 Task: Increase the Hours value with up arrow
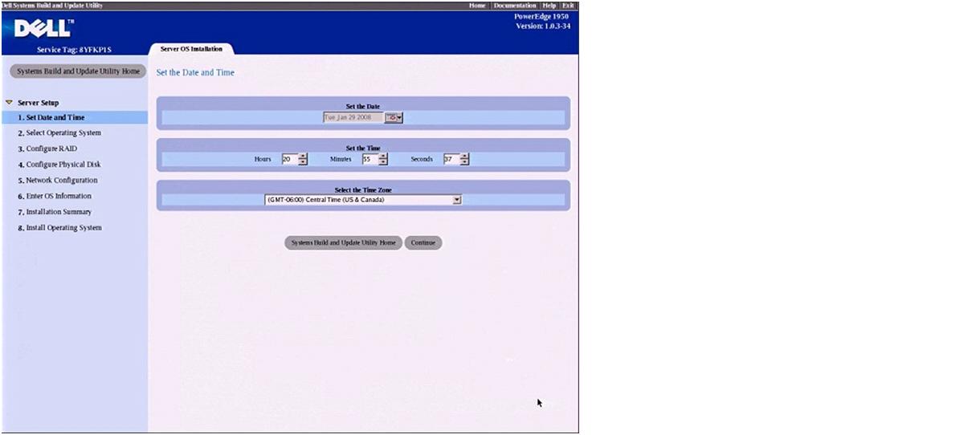coord(303,156)
